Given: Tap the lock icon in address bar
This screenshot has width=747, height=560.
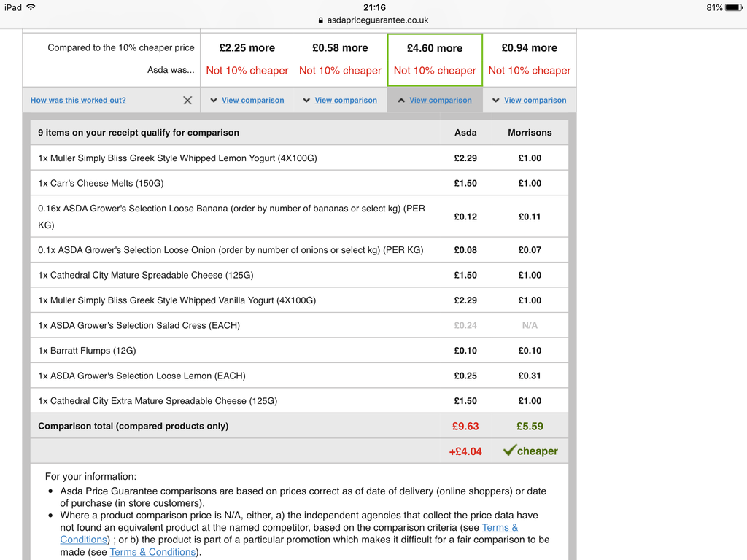Looking at the screenshot, I should pos(320,20).
